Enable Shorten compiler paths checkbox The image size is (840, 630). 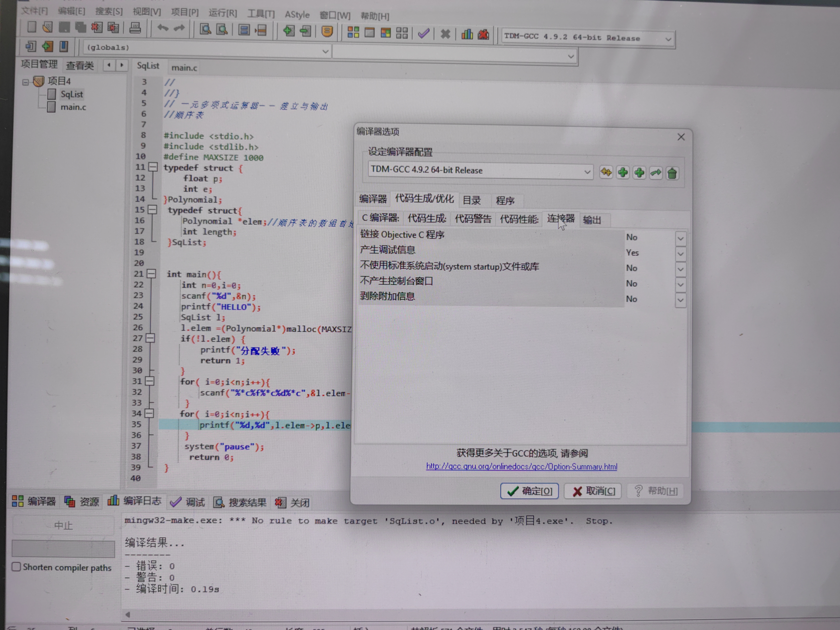pyautogui.click(x=16, y=567)
